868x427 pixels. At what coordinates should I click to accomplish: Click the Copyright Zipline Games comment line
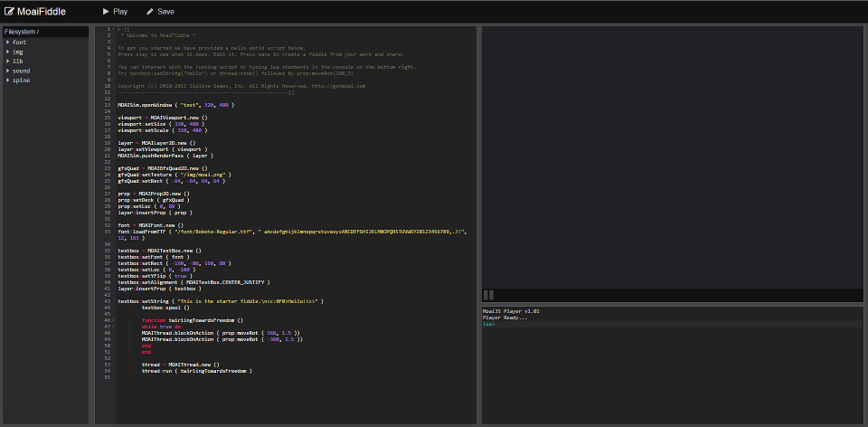[241, 86]
